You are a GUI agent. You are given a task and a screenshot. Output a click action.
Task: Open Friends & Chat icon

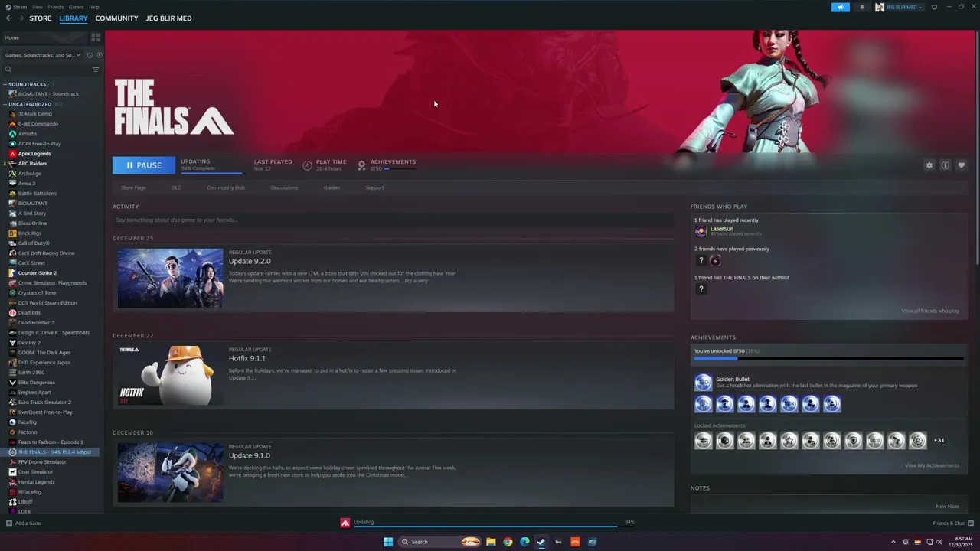pyautogui.click(x=970, y=523)
